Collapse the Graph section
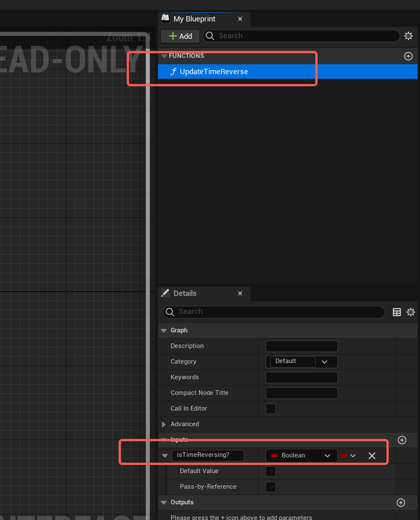The width and height of the screenshot is (420, 520). [164, 331]
